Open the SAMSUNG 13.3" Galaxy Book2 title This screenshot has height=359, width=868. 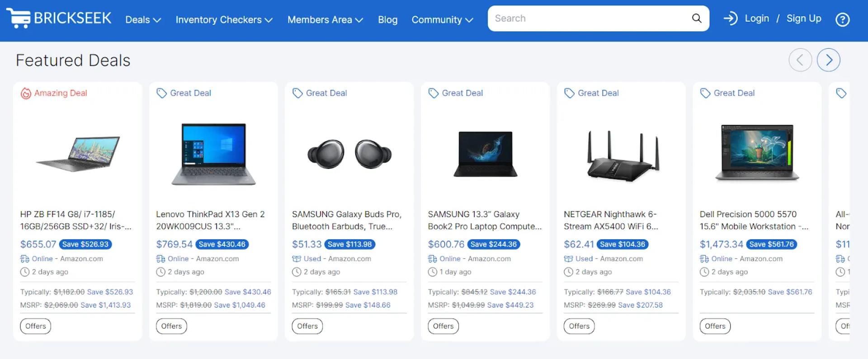[x=485, y=220]
